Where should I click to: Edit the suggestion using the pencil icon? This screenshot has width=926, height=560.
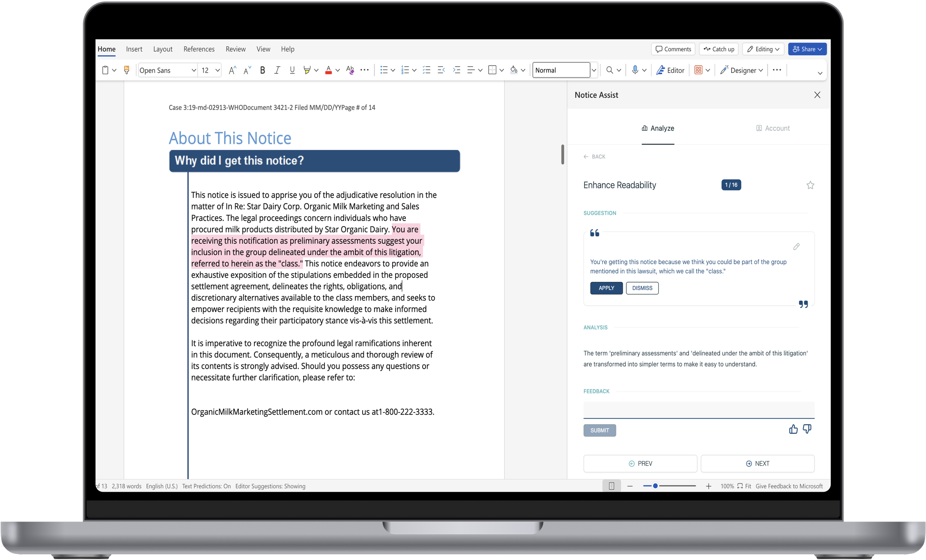coord(797,247)
